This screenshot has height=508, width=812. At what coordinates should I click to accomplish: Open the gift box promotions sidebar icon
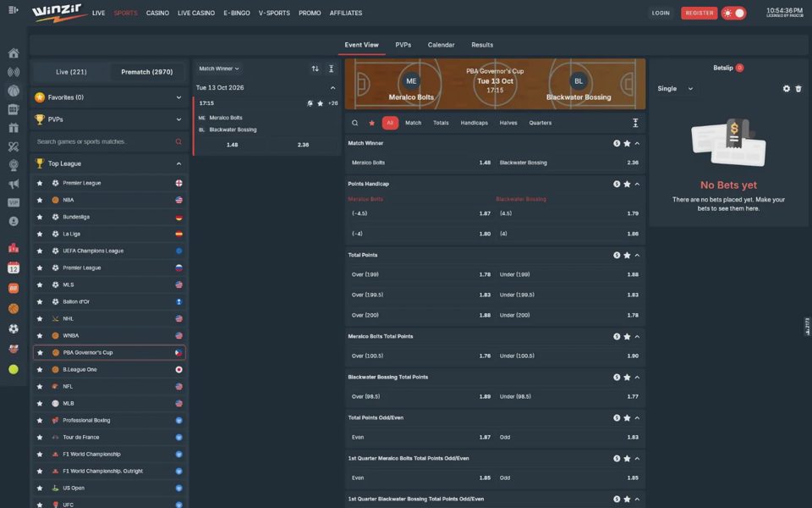point(14,128)
